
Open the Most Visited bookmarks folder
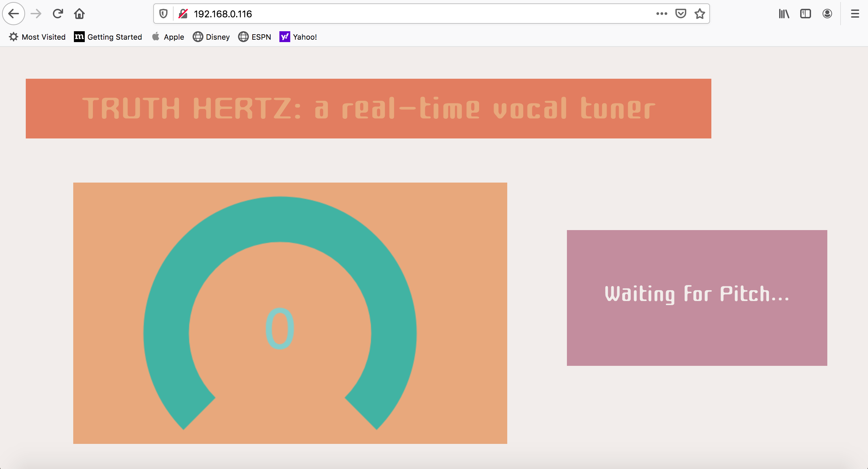tap(37, 37)
